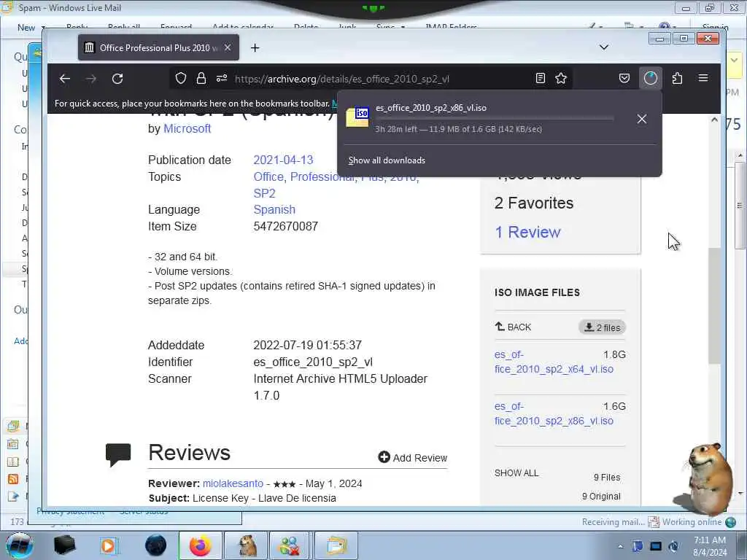
Task: Close the Office Professional Plus 2010 tab
Action: pos(228,47)
